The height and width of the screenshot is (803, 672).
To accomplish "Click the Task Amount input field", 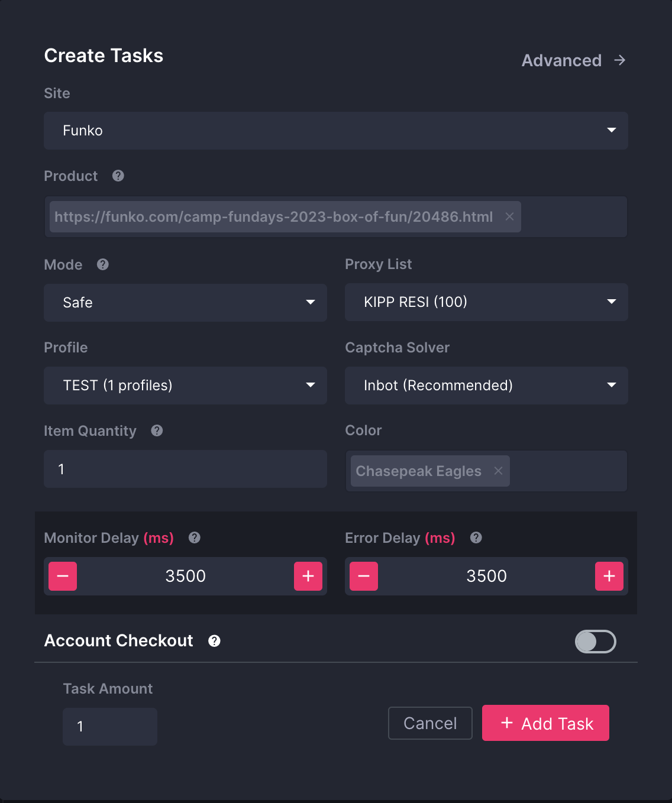I will pos(110,726).
